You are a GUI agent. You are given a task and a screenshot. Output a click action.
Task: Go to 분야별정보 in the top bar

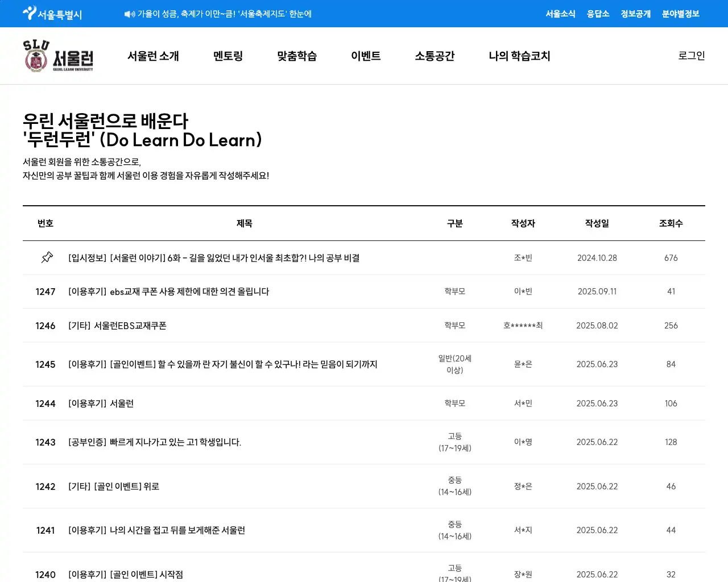pyautogui.click(x=680, y=14)
